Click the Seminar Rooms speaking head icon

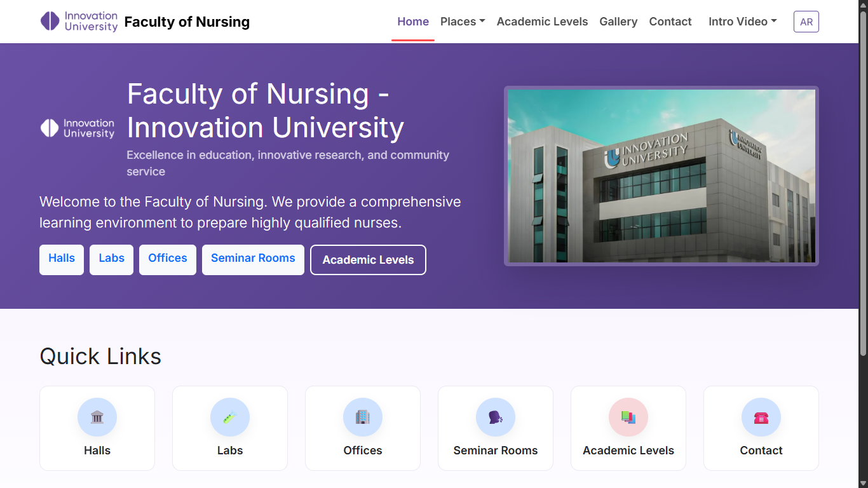[496, 417]
